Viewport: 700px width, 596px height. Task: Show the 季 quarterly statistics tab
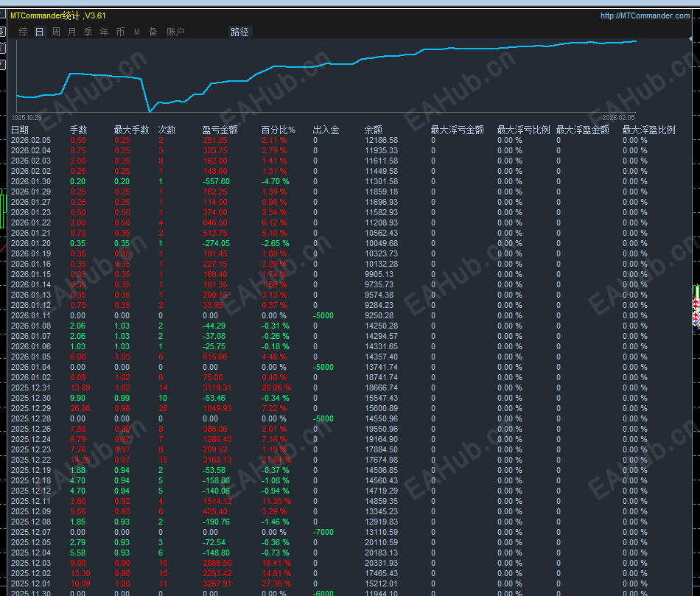point(88,32)
